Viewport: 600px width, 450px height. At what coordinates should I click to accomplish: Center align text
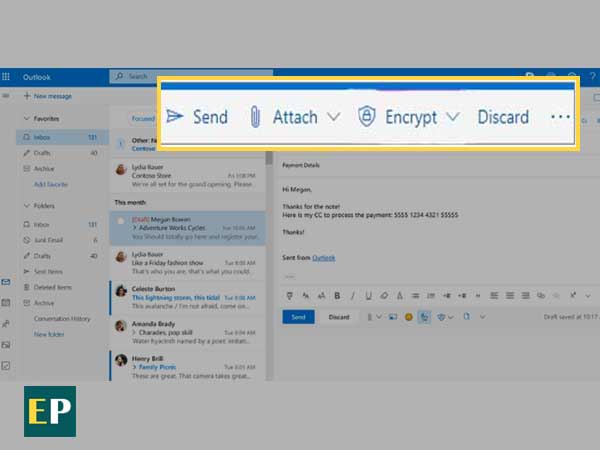pyautogui.click(x=510, y=295)
